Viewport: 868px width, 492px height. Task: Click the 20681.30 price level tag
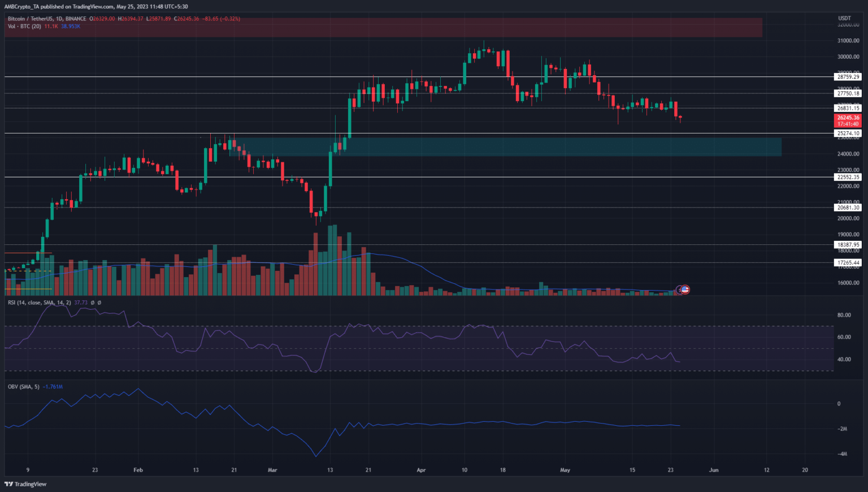(848, 208)
